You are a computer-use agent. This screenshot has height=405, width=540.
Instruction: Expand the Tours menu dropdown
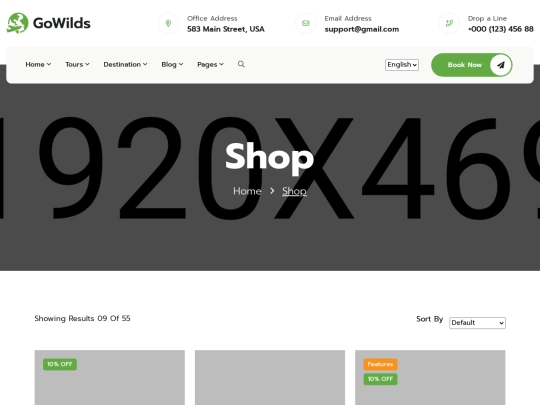[x=77, y=64]
